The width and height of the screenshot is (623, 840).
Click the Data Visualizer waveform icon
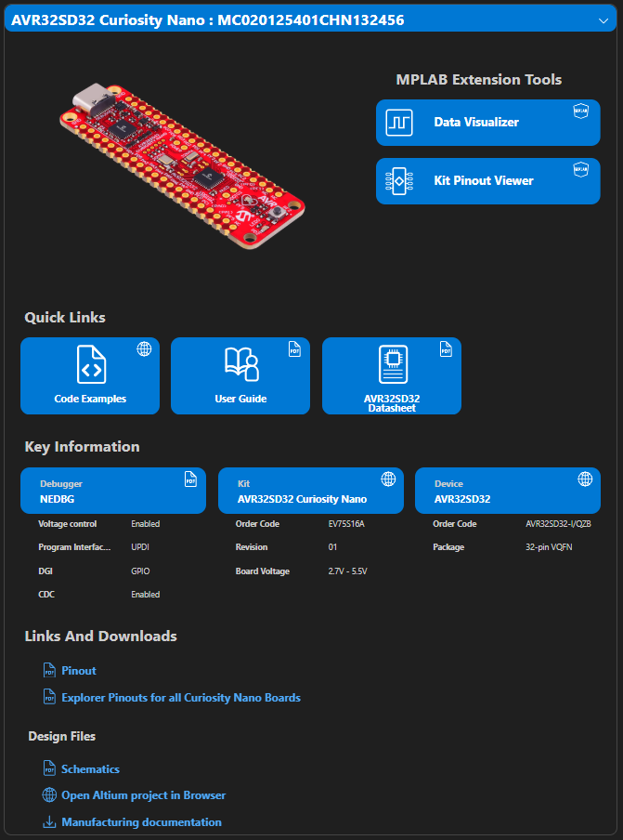tap(398, 123)
